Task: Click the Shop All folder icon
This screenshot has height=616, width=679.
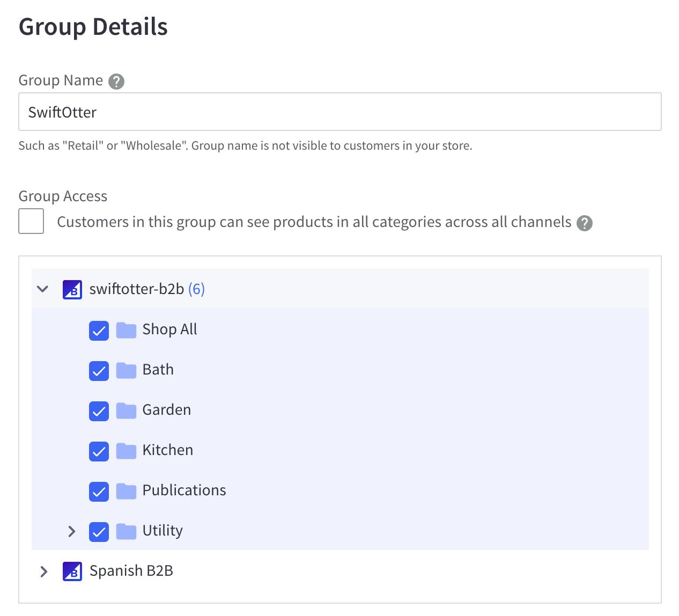Action: click(127, 330)
